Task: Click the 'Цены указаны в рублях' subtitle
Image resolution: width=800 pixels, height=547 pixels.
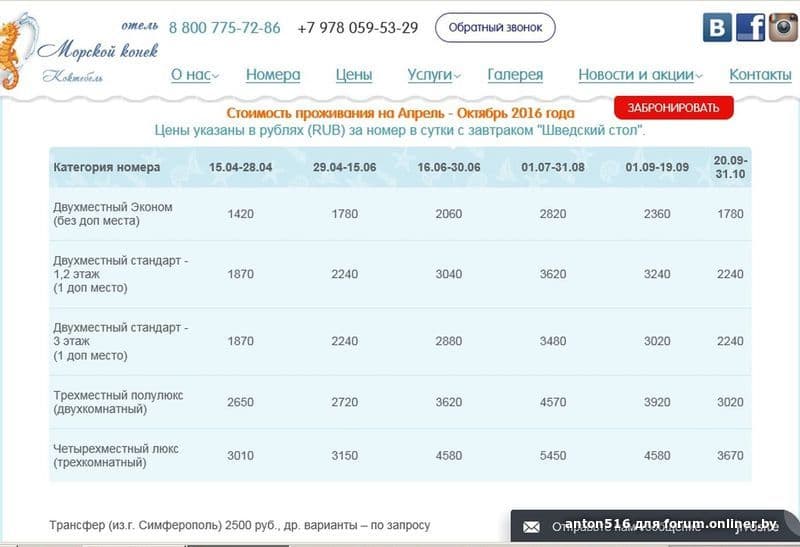Action: (x=400, y=131)
